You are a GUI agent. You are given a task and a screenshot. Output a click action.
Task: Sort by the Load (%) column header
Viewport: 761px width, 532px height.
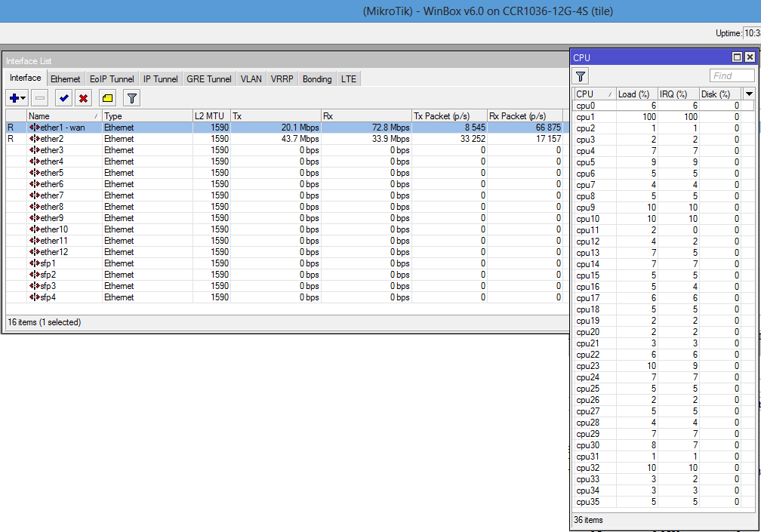(x=636, y=94)
